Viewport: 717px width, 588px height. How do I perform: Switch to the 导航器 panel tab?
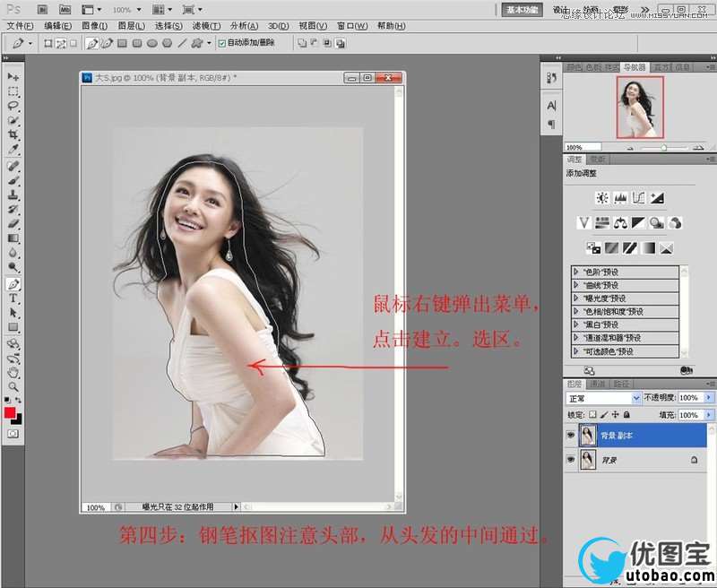click(635, 67)
